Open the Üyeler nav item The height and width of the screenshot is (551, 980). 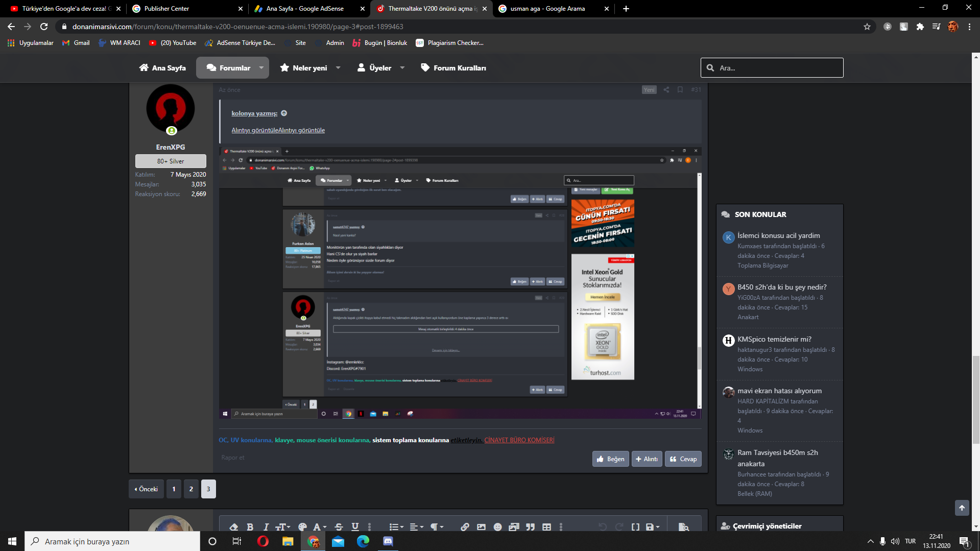(374, 68)
